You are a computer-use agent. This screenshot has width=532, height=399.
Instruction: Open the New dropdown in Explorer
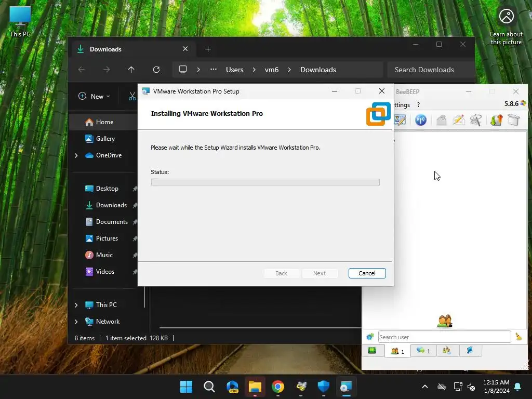(x=94, y=96)
